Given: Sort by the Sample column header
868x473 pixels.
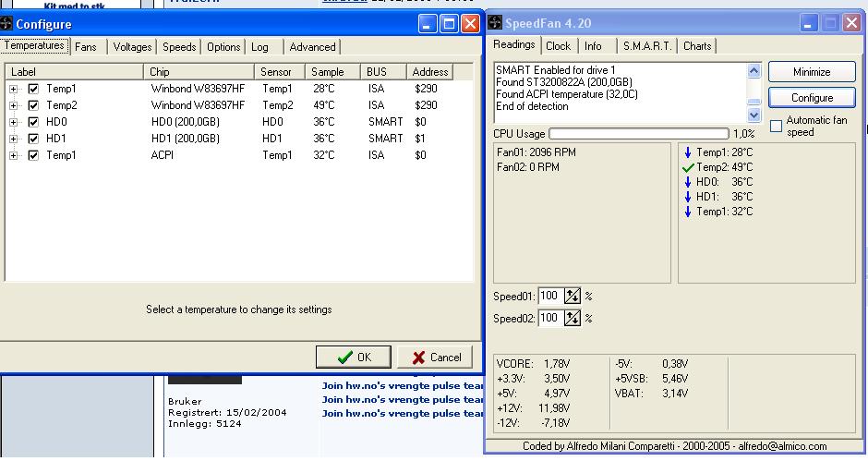Looking at the screenshot, I should pos(332,72).
